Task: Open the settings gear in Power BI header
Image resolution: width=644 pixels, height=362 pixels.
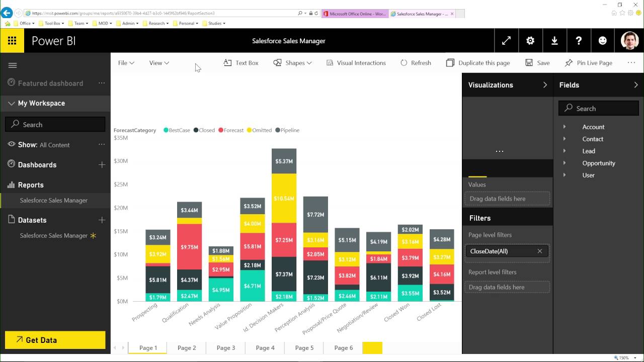Action: (530, 41)
